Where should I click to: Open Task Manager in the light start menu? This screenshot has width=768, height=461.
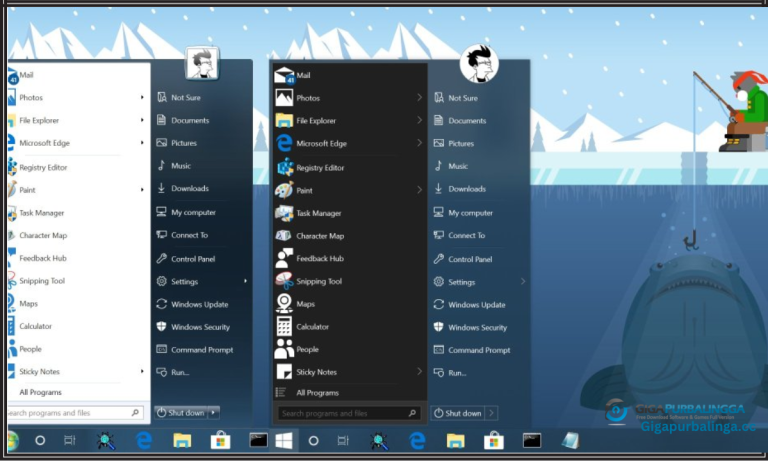[x=41, y=212]
